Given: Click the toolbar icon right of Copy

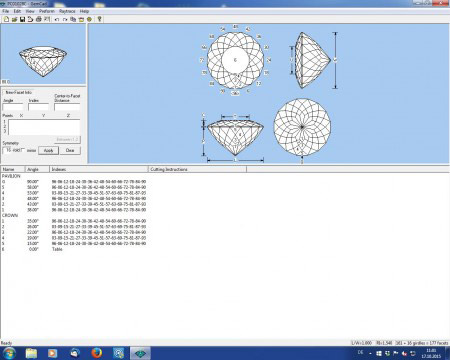Looking at the screenshot, I should (x=81, y=19).
